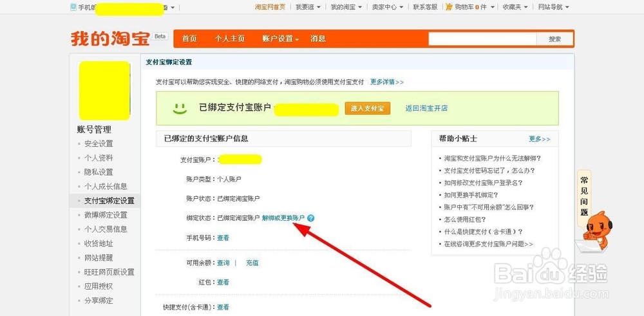
Task: Click 更多>> in 帮助小贴士 panel
Action: [539, 139]
